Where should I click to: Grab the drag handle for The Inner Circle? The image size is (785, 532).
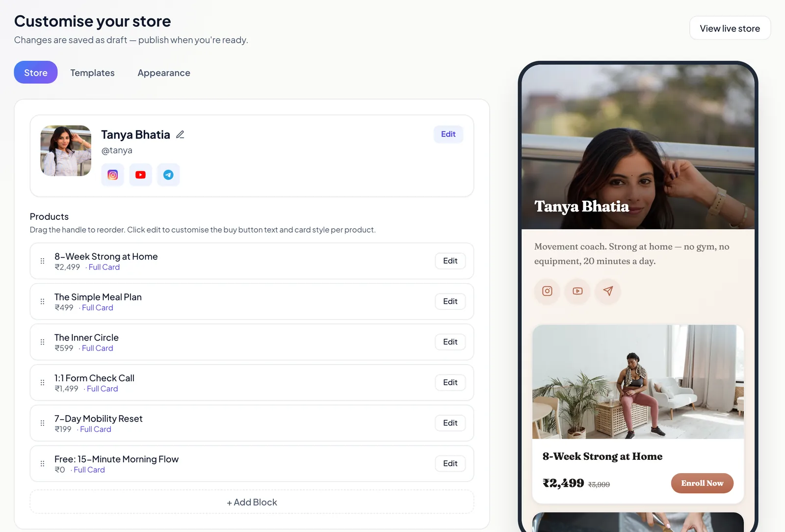point(42,342)
